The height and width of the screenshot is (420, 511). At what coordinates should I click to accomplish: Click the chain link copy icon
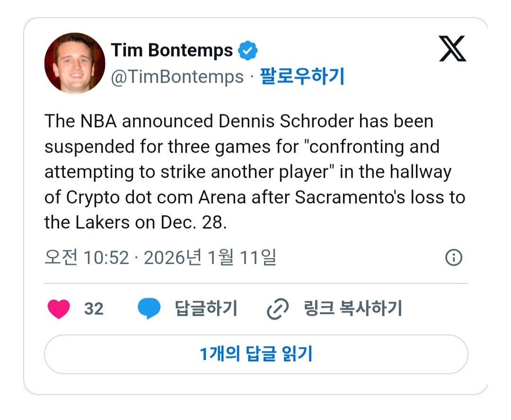pyautogui.click(x=278, y=309)
